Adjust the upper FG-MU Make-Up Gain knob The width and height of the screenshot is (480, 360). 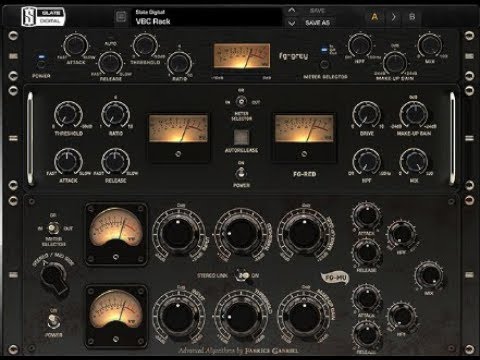(304, 233)
